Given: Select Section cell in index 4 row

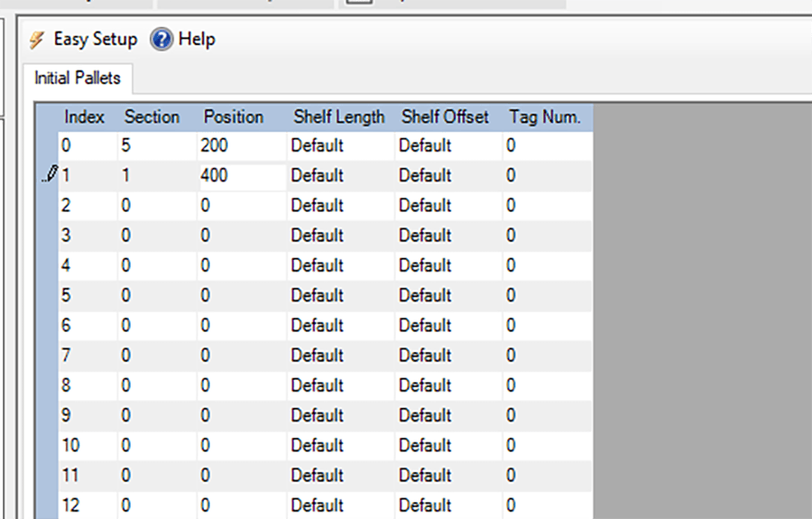Looking at the screenshot, I should (157, 265).
